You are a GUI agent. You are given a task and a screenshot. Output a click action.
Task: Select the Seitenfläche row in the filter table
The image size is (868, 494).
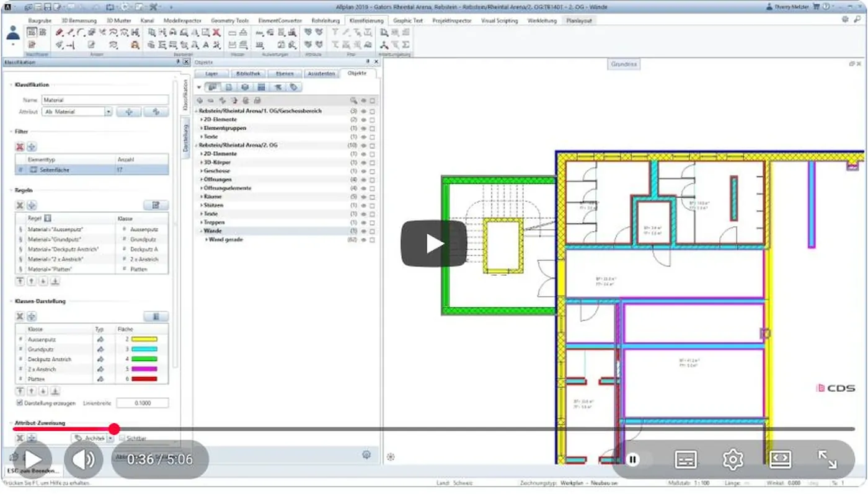click(92, 169)
